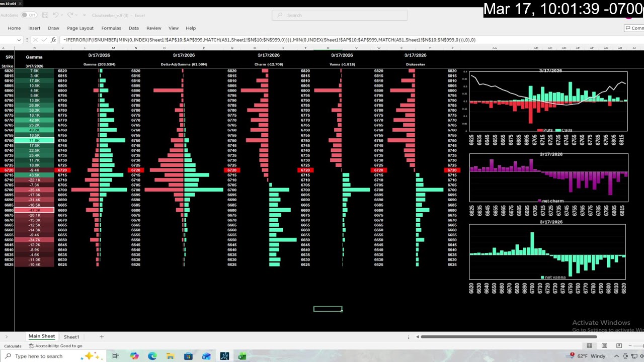Open the Home ribbon tab
The width and height of the screenshot is (644, 362).
tap(14, 28)
